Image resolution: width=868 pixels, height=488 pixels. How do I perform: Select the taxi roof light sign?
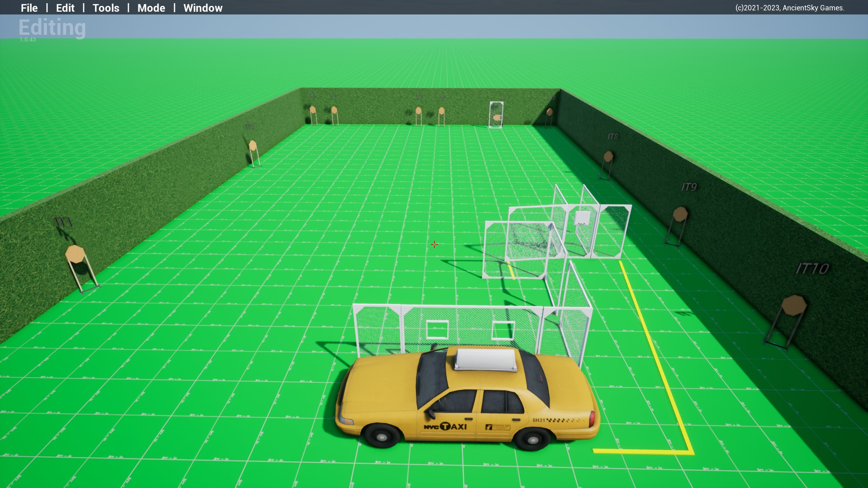point(486,359)
